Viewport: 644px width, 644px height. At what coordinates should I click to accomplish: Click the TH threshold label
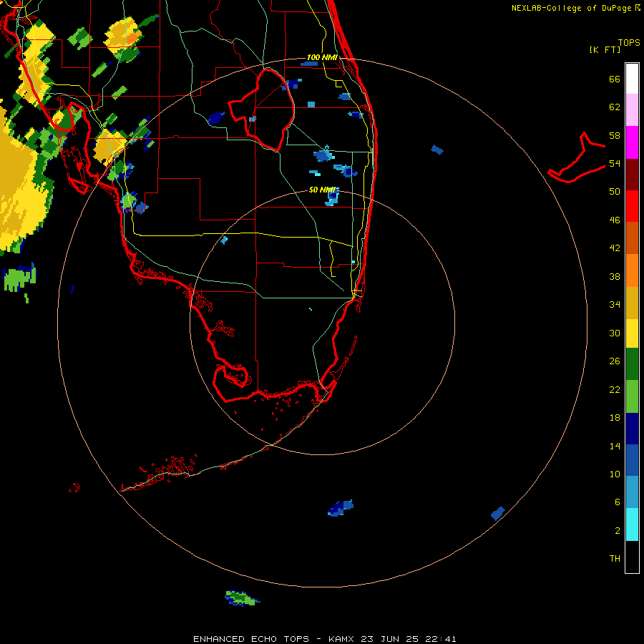(x=615, y=559)
